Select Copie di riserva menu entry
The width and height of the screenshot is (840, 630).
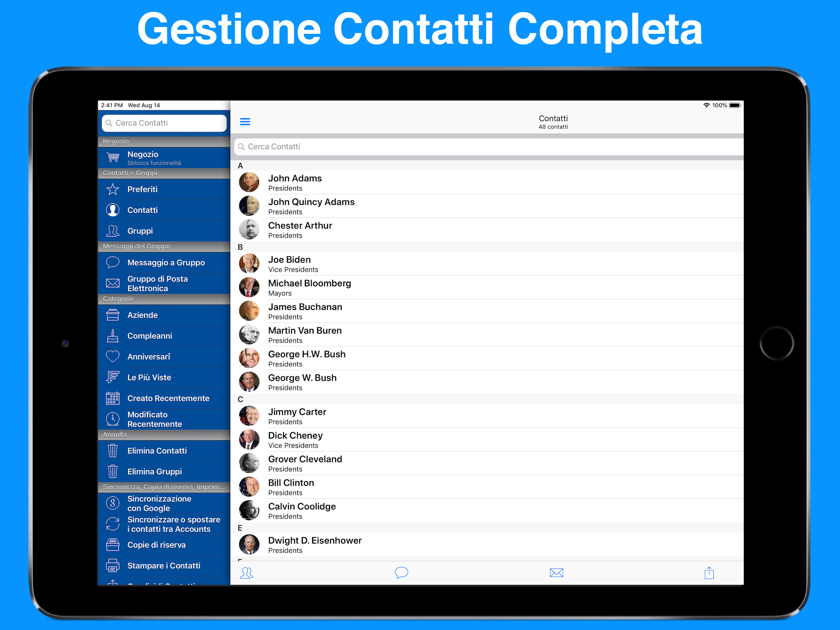pos(164,544)
